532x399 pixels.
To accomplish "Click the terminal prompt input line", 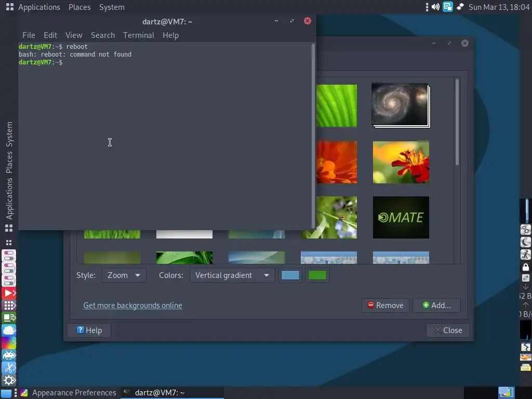I will (165, 62).
